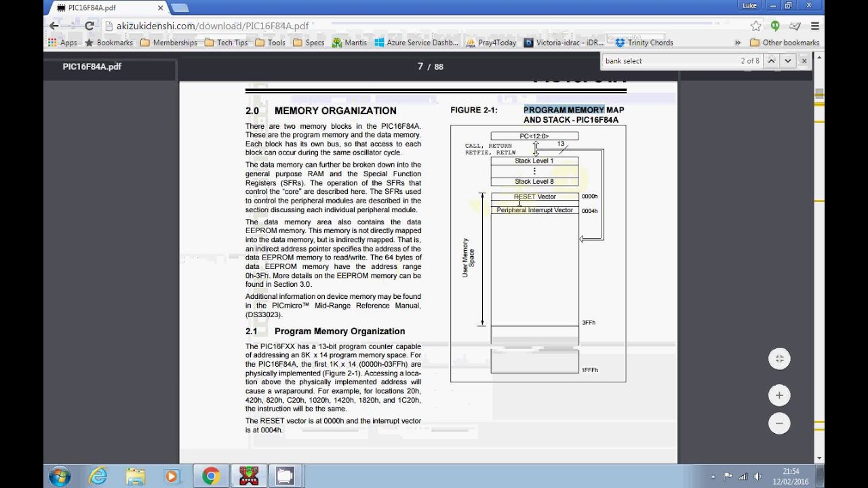Click Stack Level 8 in the figure

pyautogui.click(x=534, y=182)
